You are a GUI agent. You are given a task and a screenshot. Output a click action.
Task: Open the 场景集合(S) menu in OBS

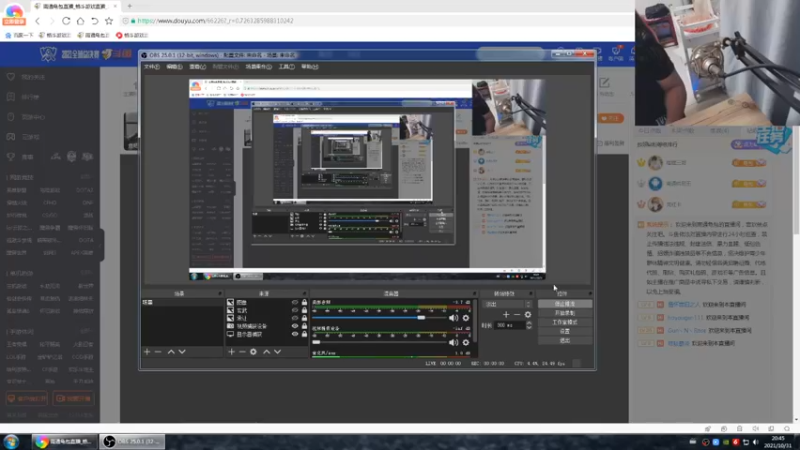tap(259, 67)
